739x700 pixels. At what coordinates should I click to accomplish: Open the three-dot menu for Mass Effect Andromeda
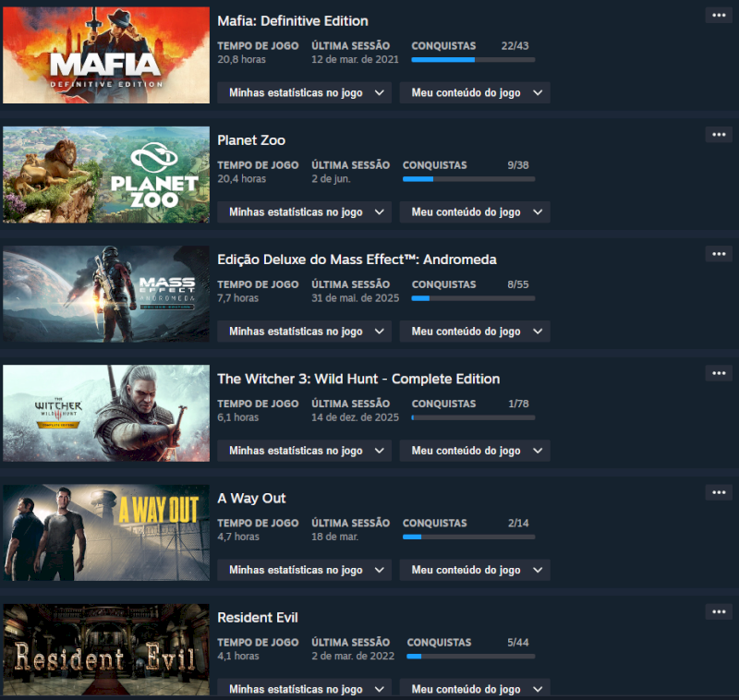pyautogui.click(x=719, y=254)
